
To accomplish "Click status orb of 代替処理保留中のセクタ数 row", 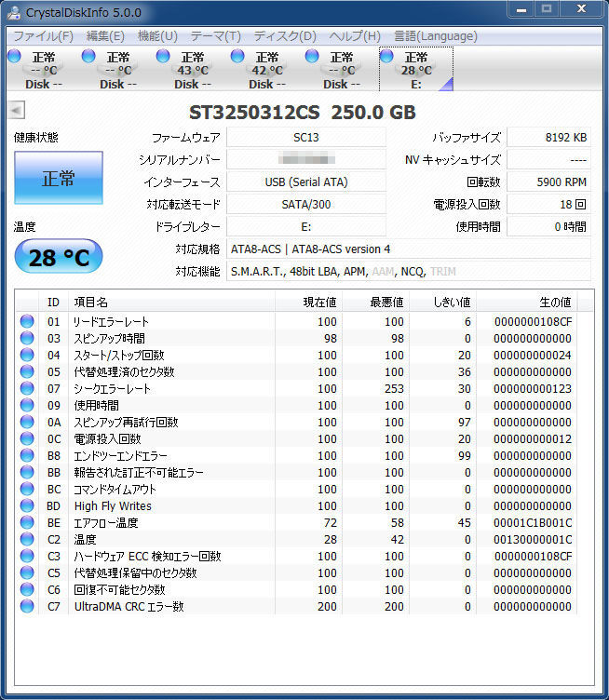I will click(x=27, y=572).
